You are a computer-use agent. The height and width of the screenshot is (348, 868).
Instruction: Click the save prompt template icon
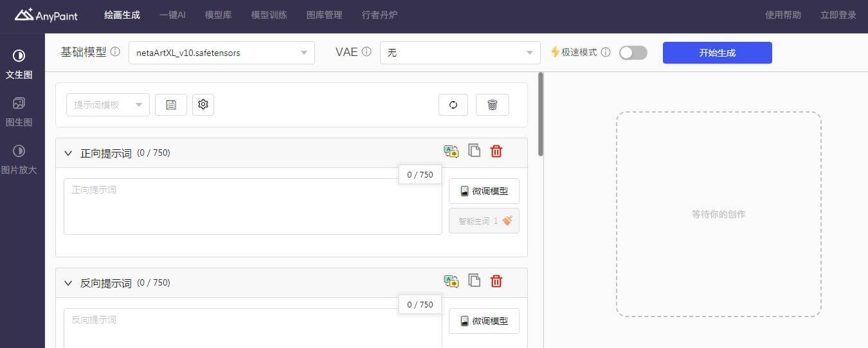pyautogui.click(x=171, y=105)
